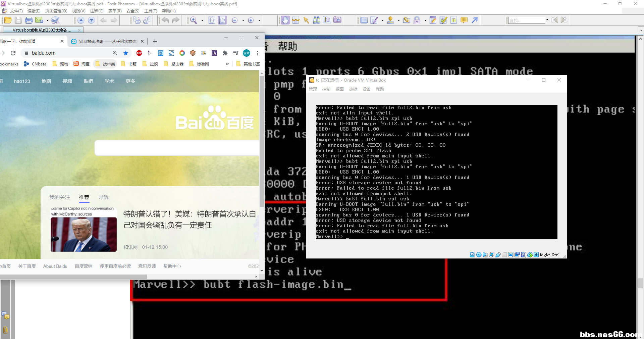This screenshot has height=339, width=644.
Task: Switch to the 猫盘救砖攻略 Chrome tab
Action: click(x=107, y=41)
